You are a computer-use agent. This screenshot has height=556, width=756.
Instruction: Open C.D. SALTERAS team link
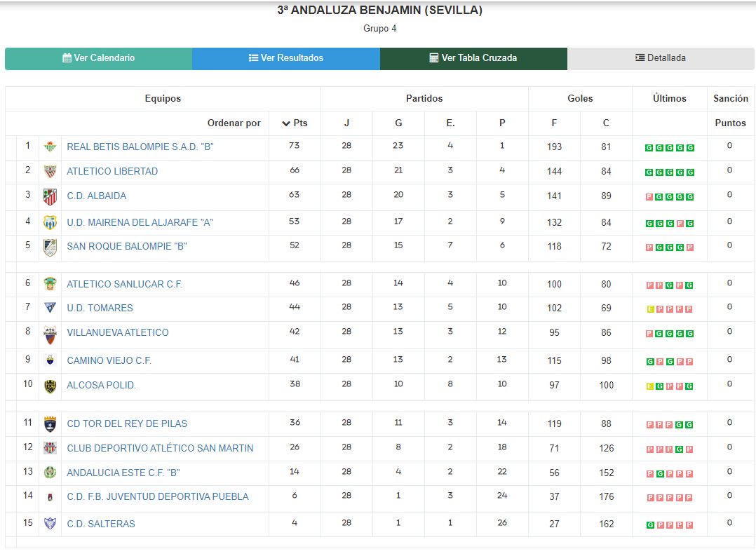(101, 524)
